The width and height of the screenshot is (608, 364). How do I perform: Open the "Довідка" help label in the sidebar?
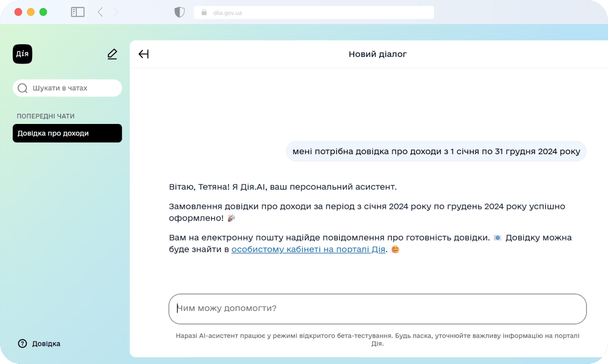pyautogui.click(x=46, y=343)
